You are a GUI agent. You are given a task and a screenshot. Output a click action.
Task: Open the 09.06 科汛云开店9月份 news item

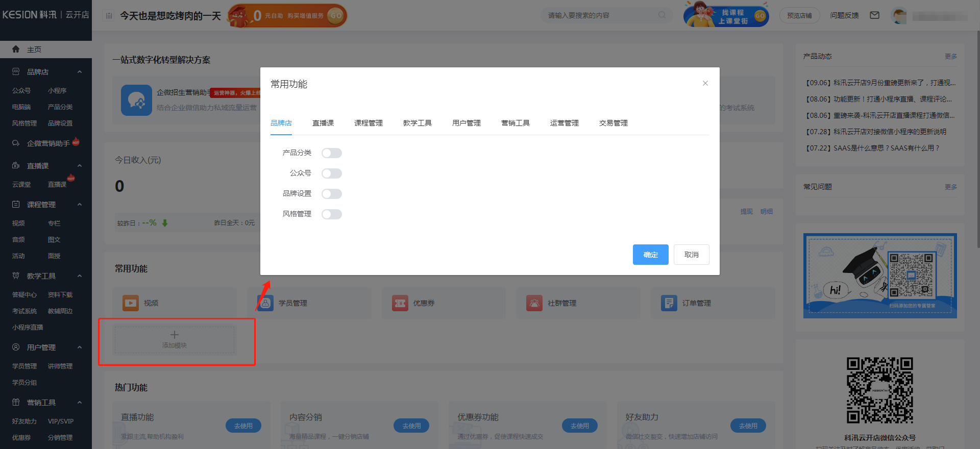[x=880, y=83]
